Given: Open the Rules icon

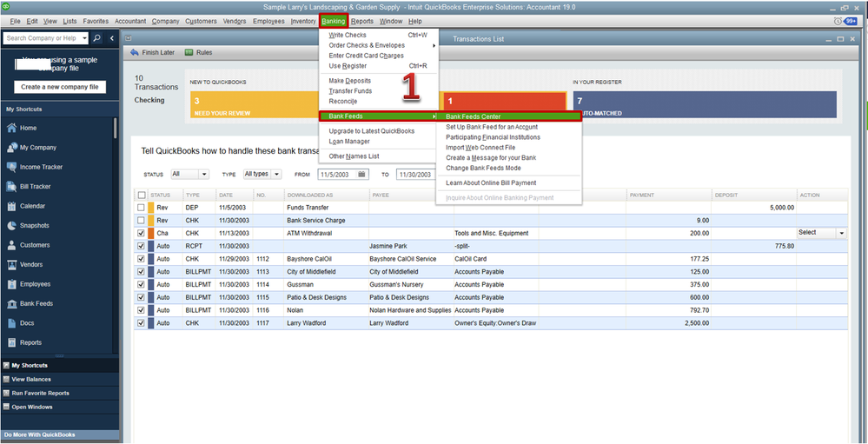Looking at the screenshot, I should [x=189, y=53].
